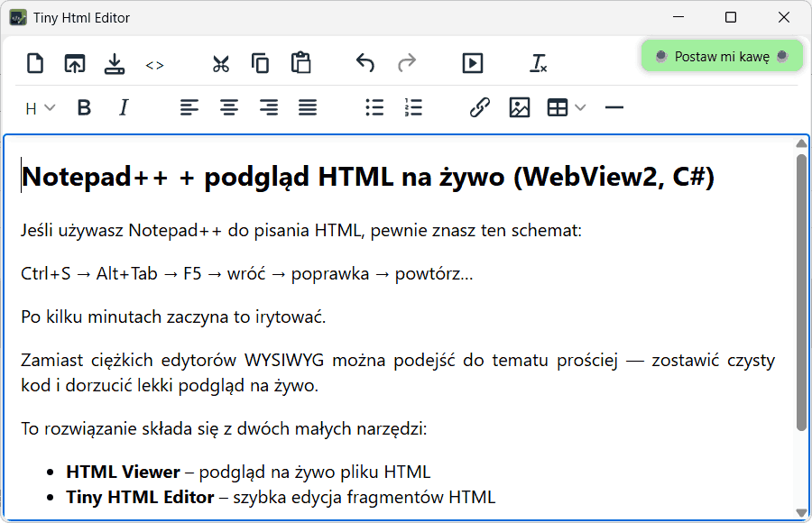
Task: Open the preview play button
Action: [x=472, y=63]
